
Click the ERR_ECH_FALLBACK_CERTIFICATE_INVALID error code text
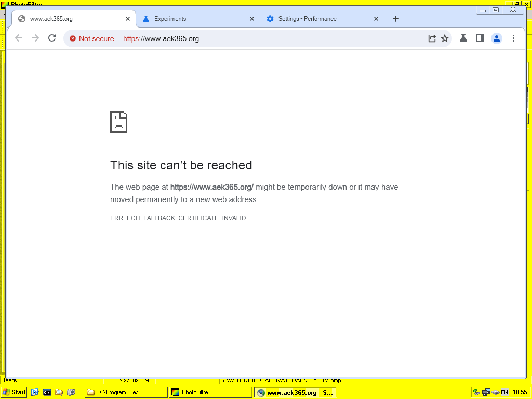pyautogui.click(x=178, y=218)
